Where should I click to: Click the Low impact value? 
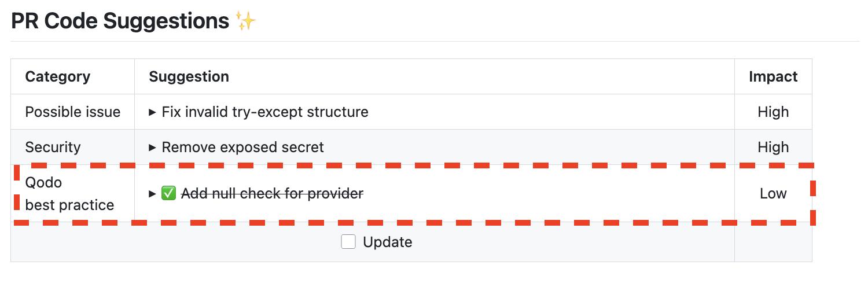(773, 194)
